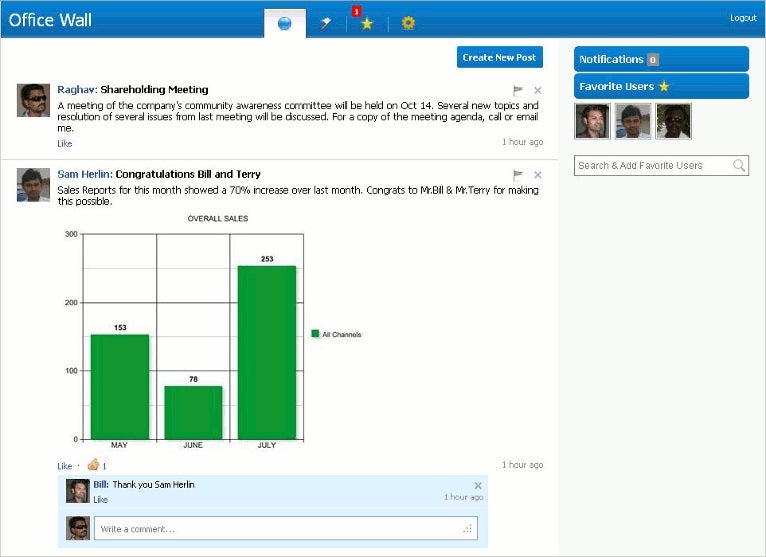Click the MAY bar in sales chart

[x=120, y=387]
